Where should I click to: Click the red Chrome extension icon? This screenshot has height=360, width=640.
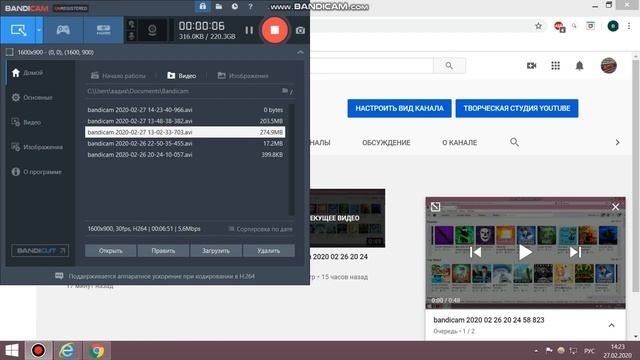(x=559, y=27)
